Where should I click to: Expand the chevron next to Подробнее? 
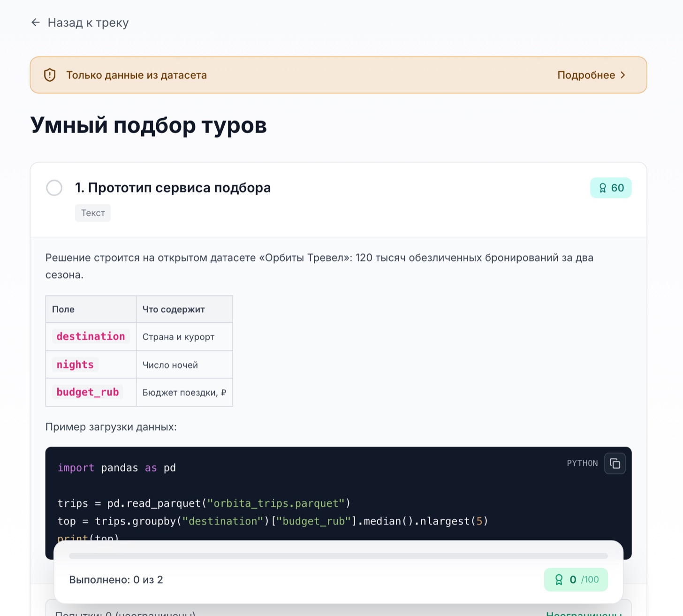pos(622,75)
